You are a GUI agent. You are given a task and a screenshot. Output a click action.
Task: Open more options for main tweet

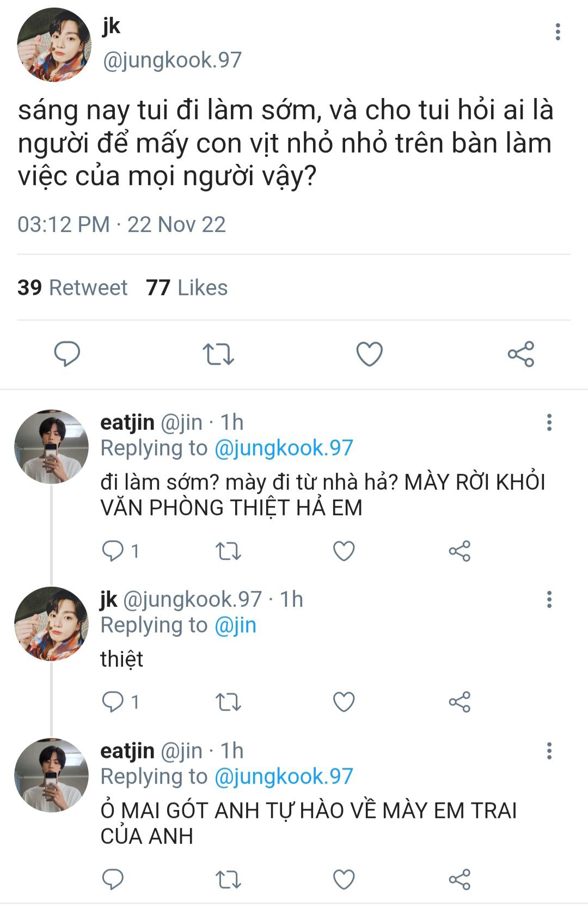pyautogui.click(x=558, y=32)
